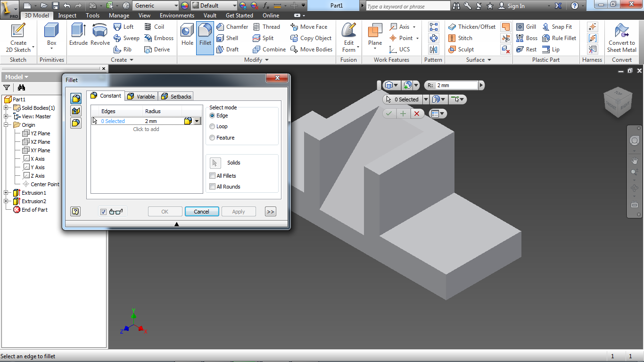Click the zoom navigation slider control

coord(634,173)
